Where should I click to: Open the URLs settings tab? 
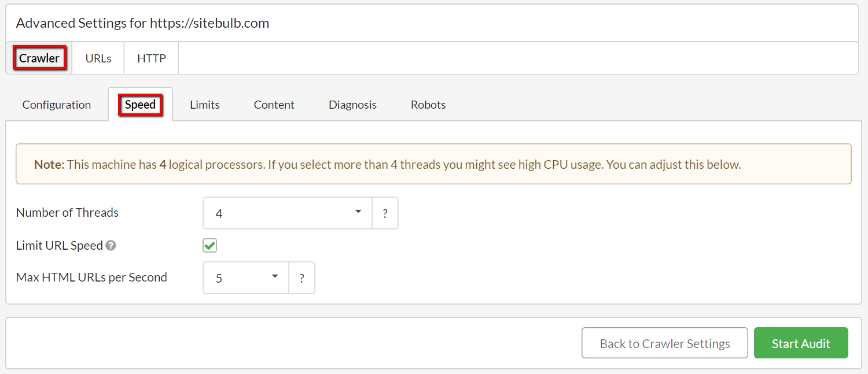[98, 58]
